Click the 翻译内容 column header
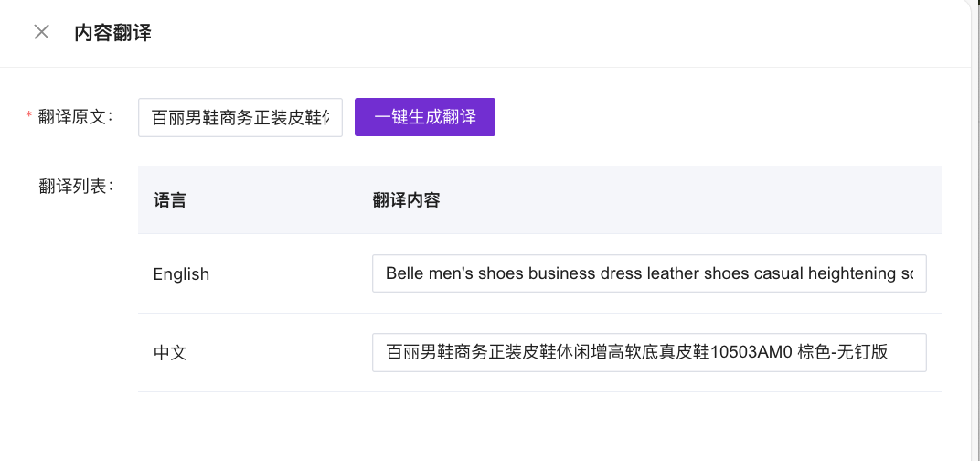 pos(407,200)
